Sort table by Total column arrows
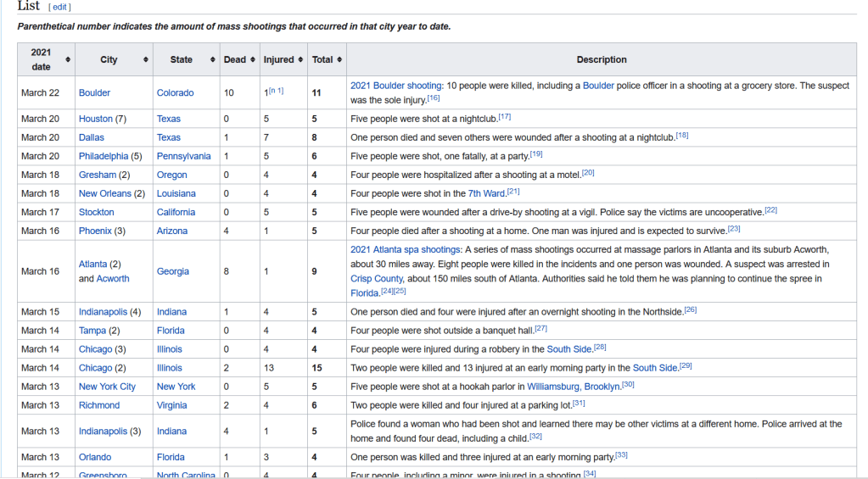This screenshot has height=479, width=868. pyautogui.click(x=339, y=60)
